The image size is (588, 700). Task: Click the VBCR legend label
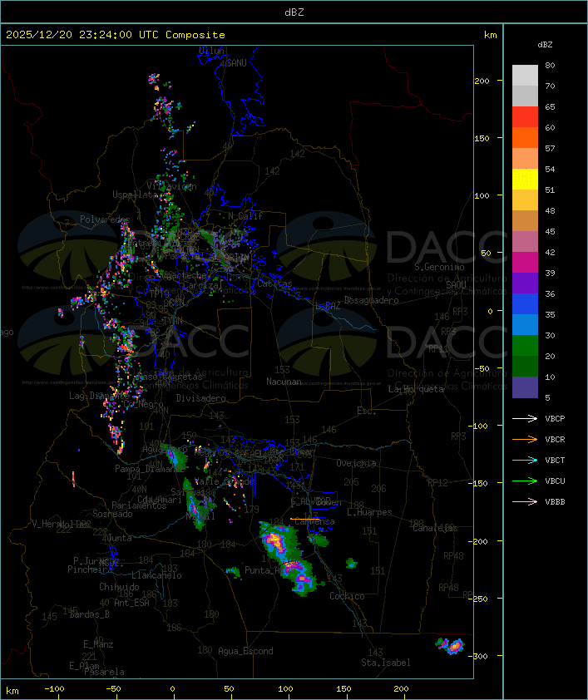click(x=555, y=439)
